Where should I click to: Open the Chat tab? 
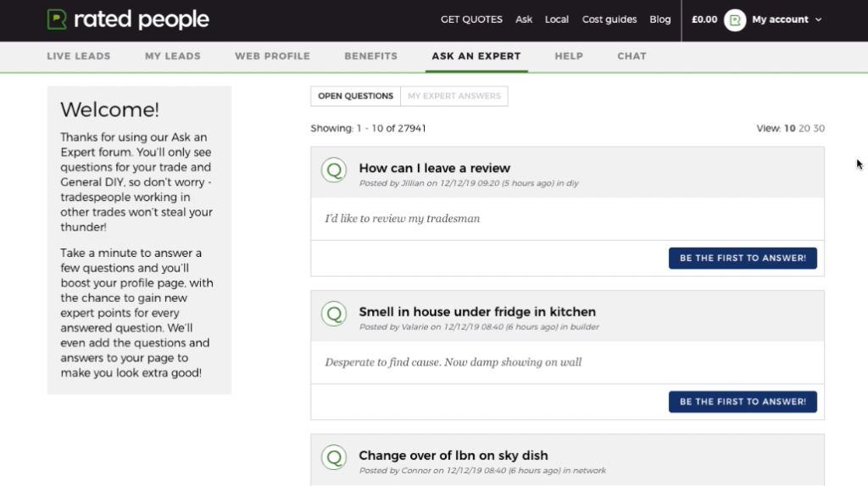coord(632,56)
